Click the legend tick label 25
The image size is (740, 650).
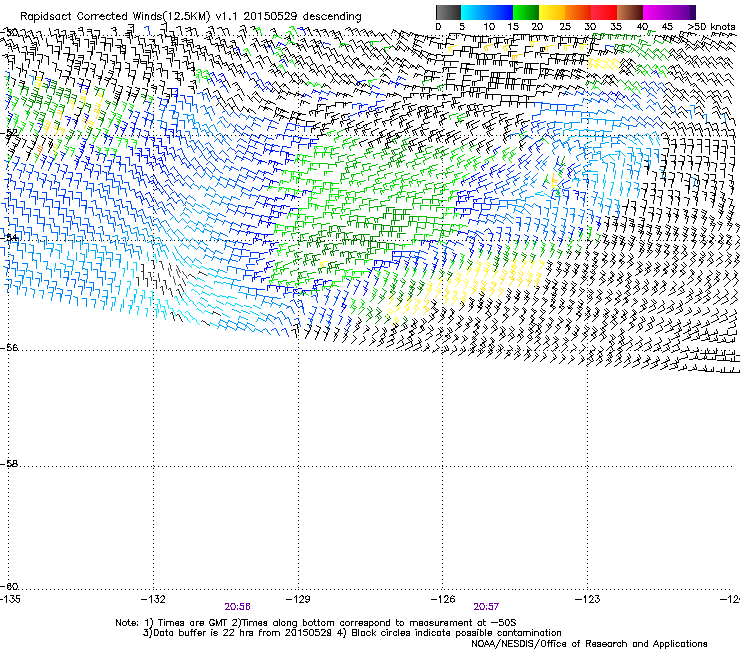pos(565,27)
